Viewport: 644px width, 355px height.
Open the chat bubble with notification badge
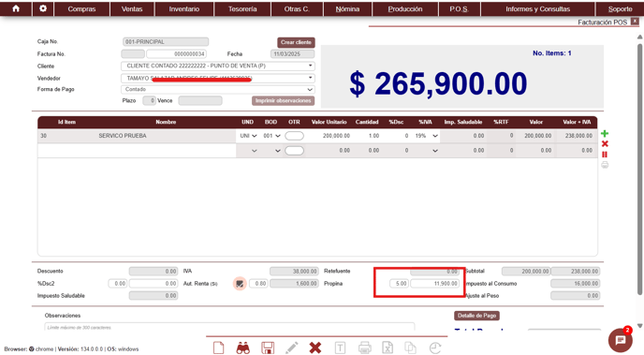pyautogui.click(x=621, y=340)
